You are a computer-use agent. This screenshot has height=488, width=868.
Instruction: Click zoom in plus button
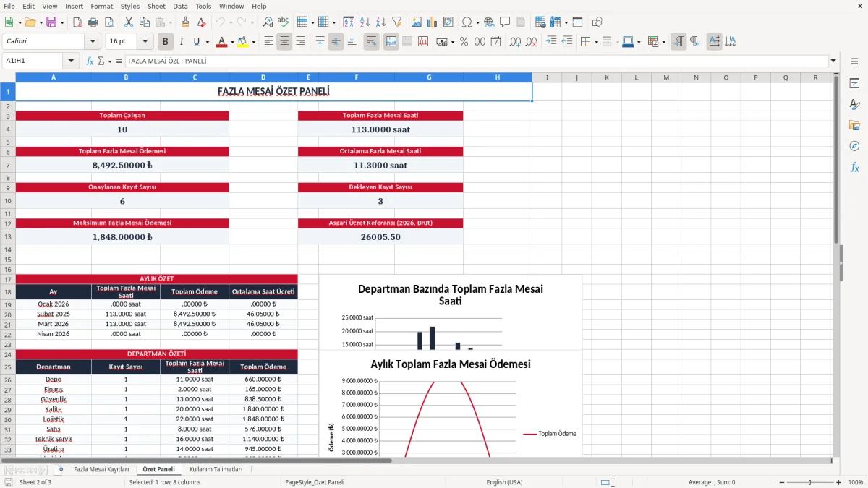839,482
